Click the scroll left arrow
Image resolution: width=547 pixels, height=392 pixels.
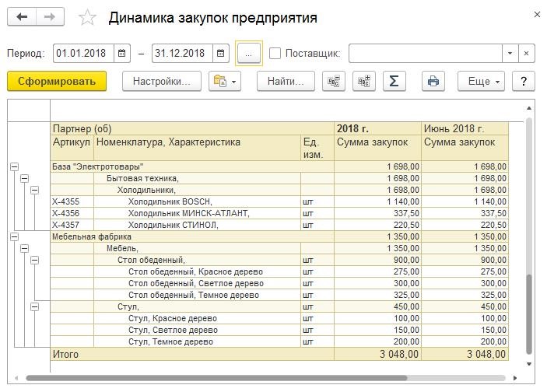point(16,378)
